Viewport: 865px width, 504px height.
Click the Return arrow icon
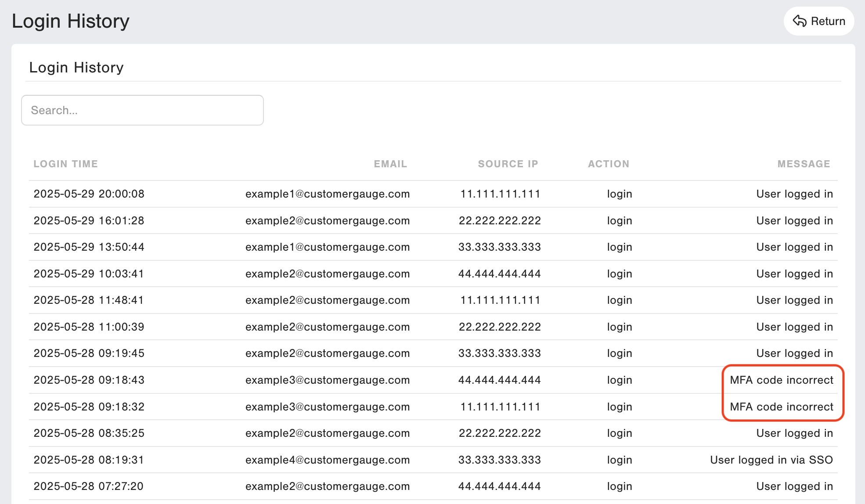(x=799, y=21)
